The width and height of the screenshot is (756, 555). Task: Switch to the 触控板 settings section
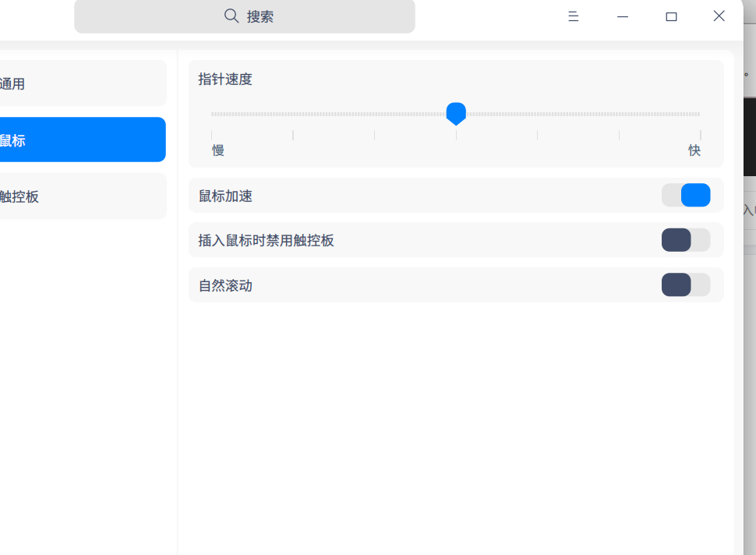click(78, 196)
